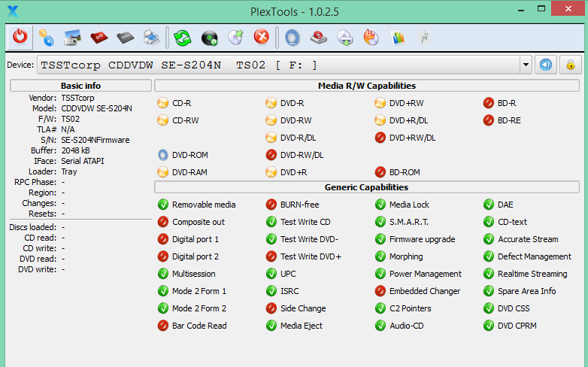The height and width of the screenshot is (367, 588).
Task: Click the 'Realtime Streaming' label
Action: coord(532,274)
